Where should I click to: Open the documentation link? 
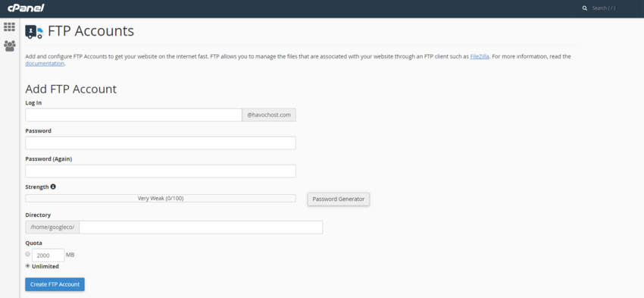(45, 64)
